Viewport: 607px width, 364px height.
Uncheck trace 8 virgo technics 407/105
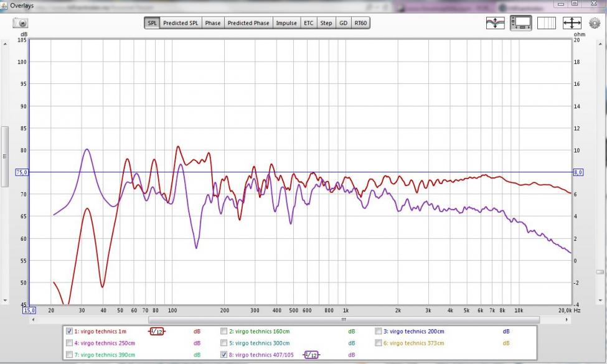[x=224, y=354]
